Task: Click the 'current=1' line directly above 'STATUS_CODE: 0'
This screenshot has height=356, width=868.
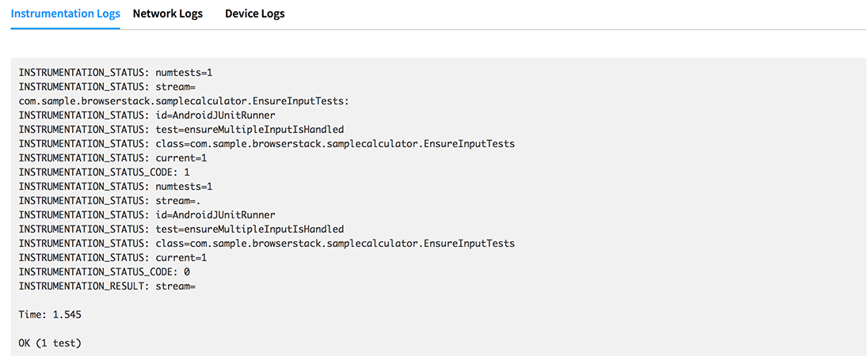Action: (x=112, y=257)
